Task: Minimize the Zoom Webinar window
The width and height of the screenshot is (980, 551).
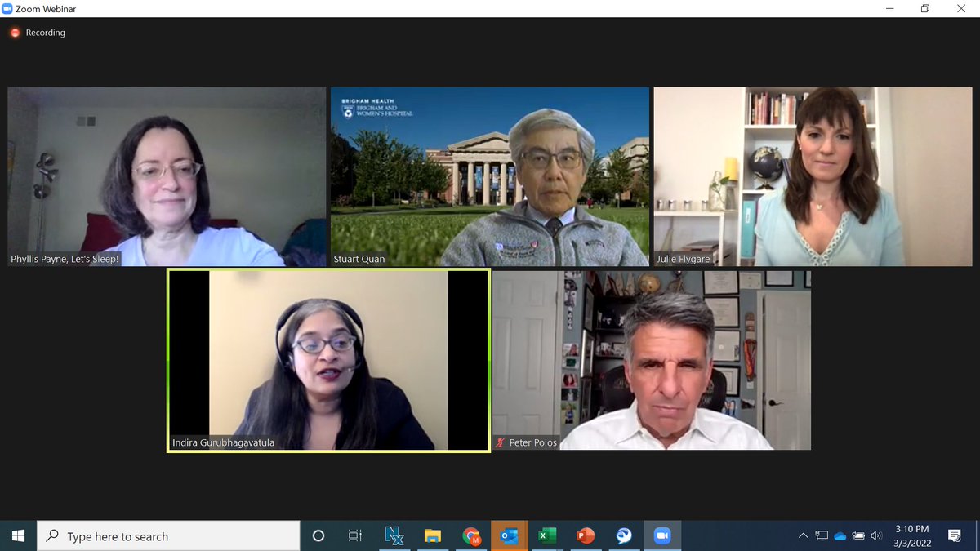Action: (889, 8)
